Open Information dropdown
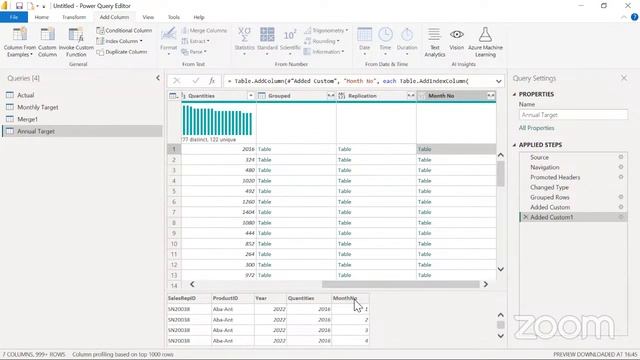The image size is (640, 360). click(x=324, y=52)
